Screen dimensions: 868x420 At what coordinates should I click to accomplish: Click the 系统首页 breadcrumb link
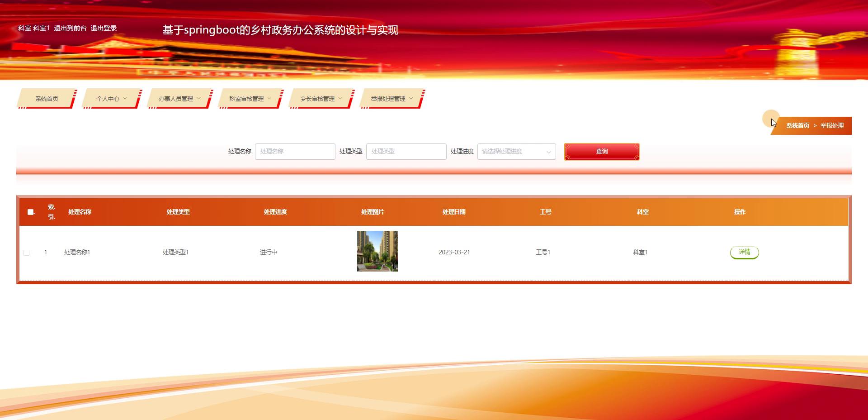coord(797,125)
